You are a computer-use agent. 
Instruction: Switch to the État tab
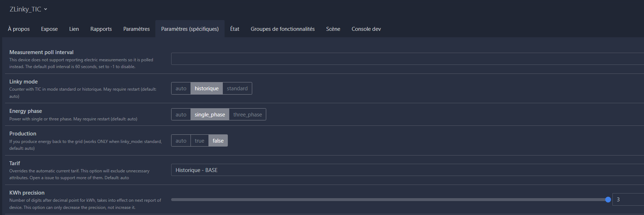235,29
